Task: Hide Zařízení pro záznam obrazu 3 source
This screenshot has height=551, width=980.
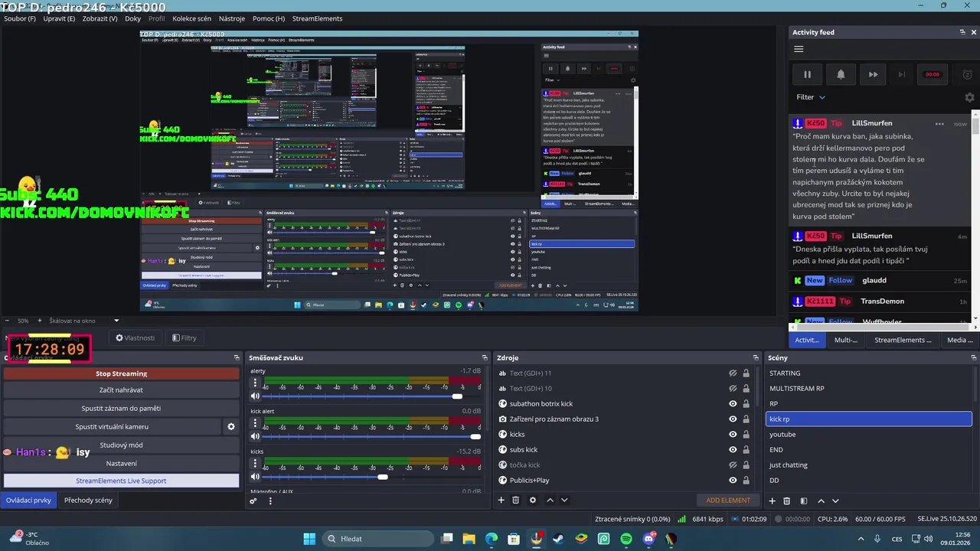Action: [733, 419]
